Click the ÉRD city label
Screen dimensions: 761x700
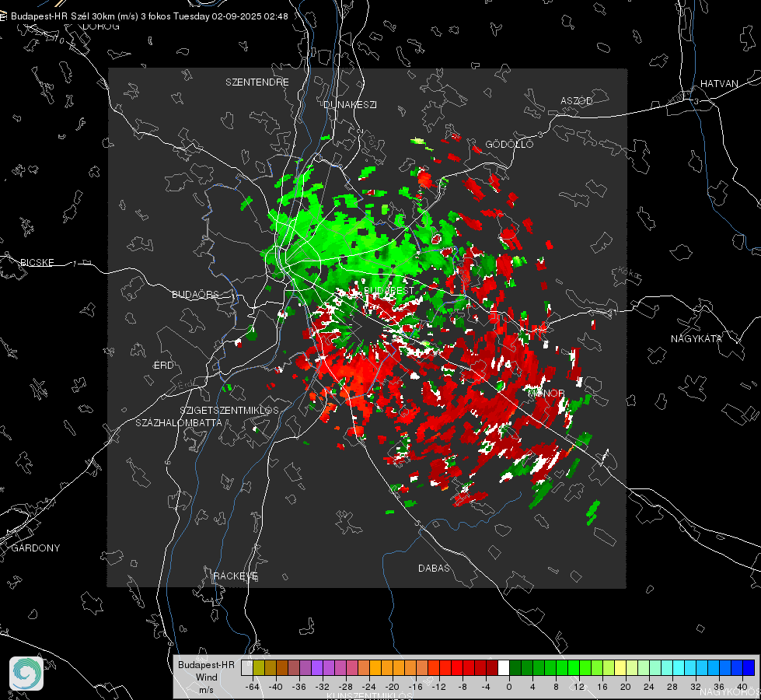(x=163, y=366)
